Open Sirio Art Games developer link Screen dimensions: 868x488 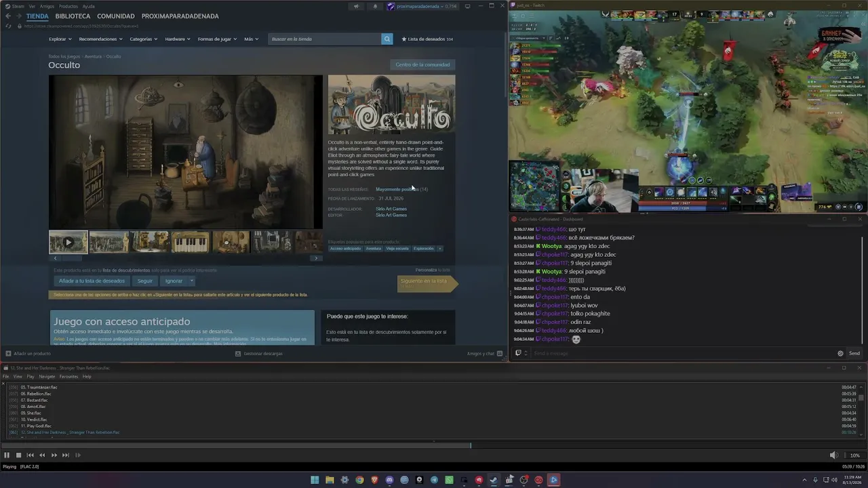point(391,209)
